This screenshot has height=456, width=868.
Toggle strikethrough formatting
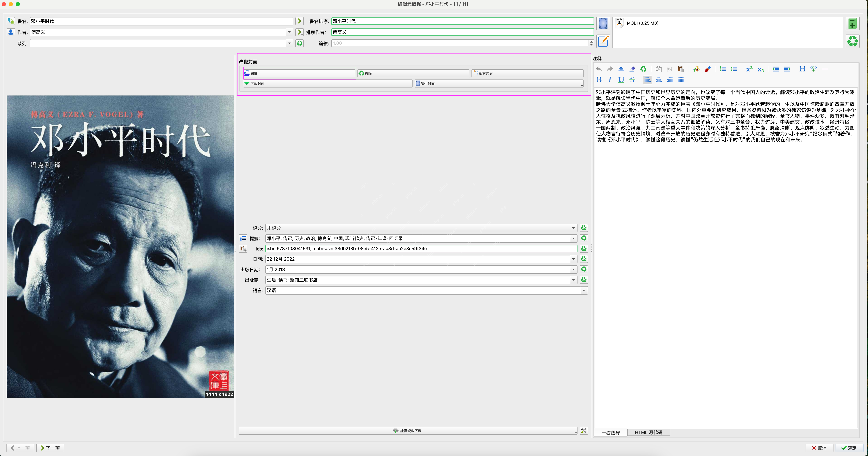(x=632, y=80)
